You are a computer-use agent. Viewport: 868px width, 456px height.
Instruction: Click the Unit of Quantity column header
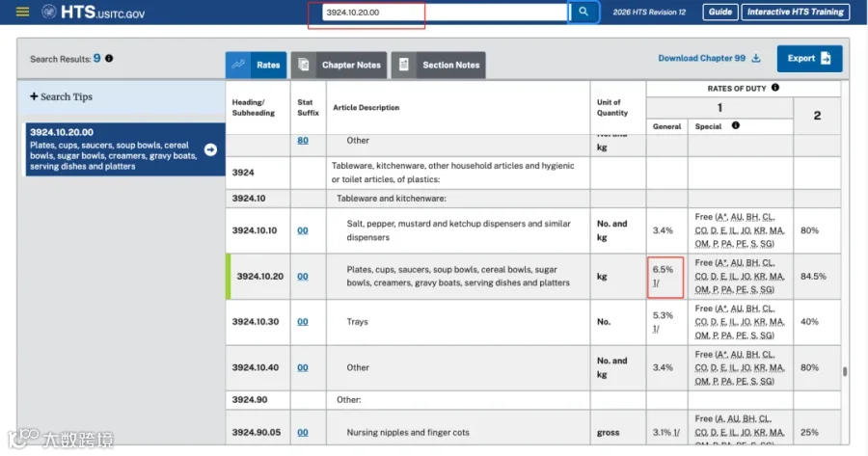[x=612, y=107]
